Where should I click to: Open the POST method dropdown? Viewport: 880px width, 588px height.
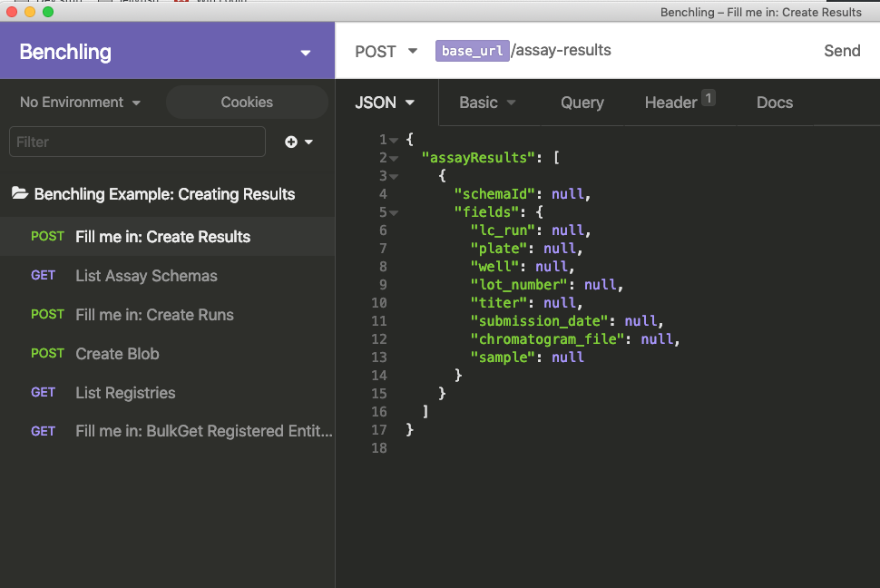386,51
